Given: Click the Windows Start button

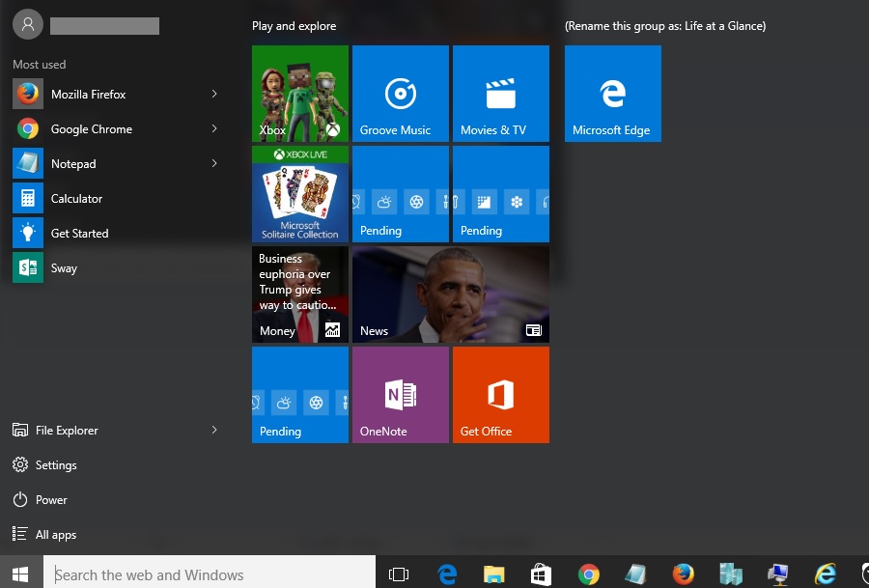Looking at the screenshot, I should (x=21, y=574).
